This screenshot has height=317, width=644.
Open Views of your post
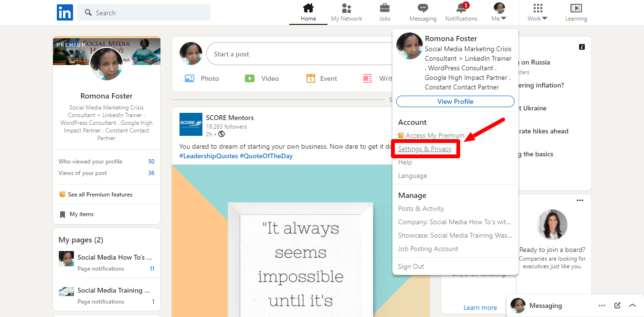click(106, 173)
